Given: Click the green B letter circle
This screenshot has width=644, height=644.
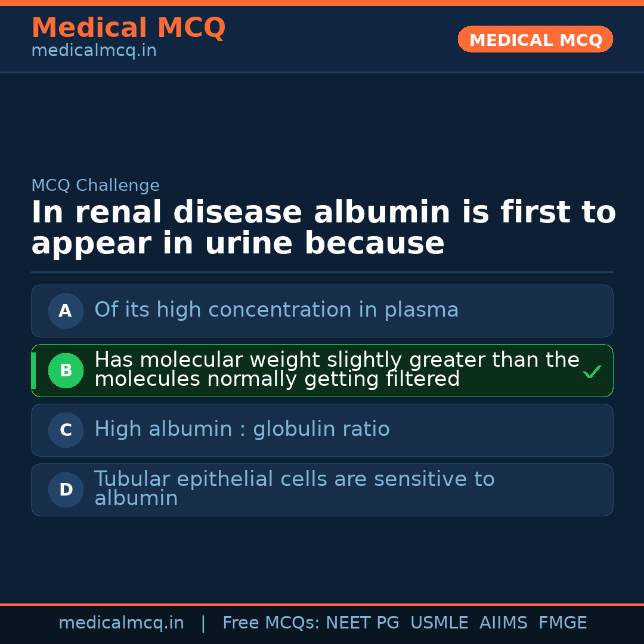Looking at the screenshot, I should (x=66, y=370).
